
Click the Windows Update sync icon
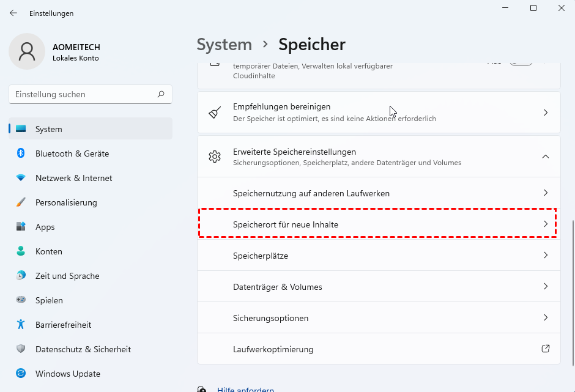pyautogui.click(x=21, y=374)
